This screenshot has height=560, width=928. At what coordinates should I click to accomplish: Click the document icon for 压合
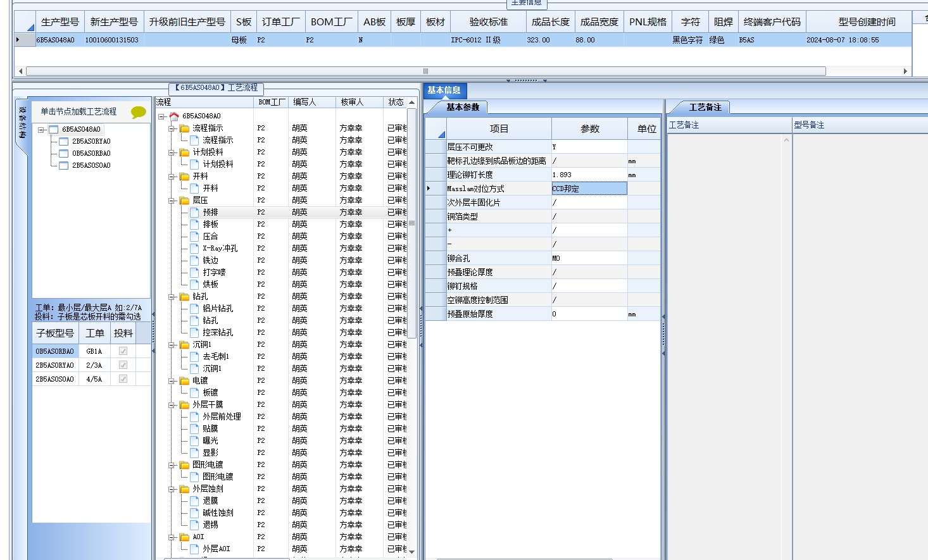point(195,236)
